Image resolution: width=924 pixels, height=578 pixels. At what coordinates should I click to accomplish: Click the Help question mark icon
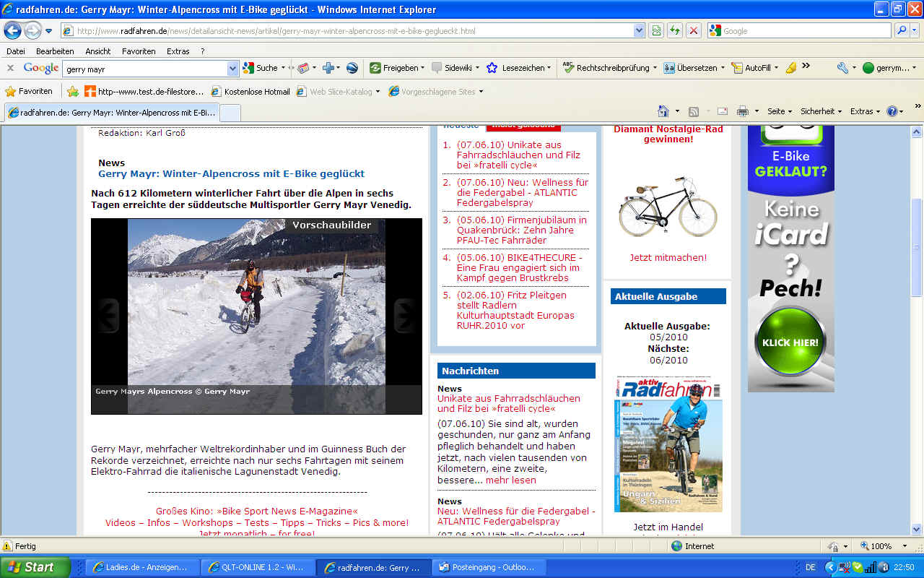point(893,111)
